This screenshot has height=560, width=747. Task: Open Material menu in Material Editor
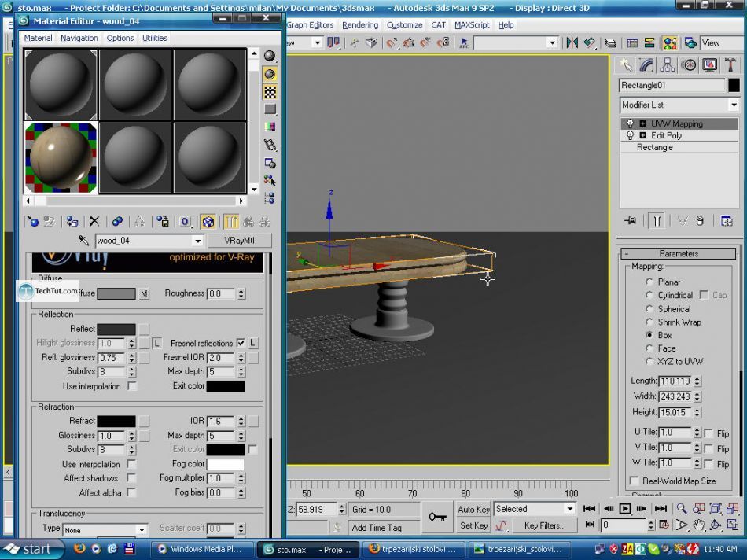[x=38, y=38]
